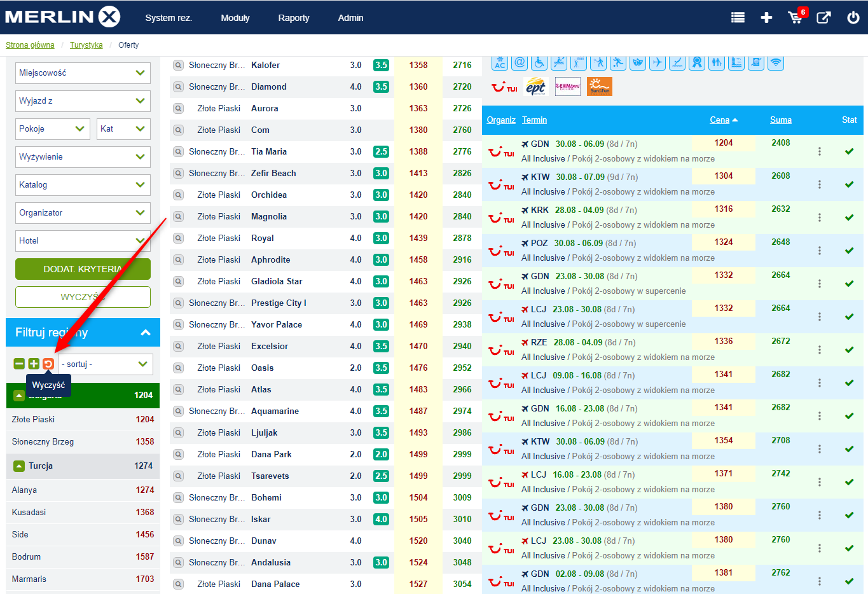Click the Sun & Fun organizer logo

tap(599, 86)
